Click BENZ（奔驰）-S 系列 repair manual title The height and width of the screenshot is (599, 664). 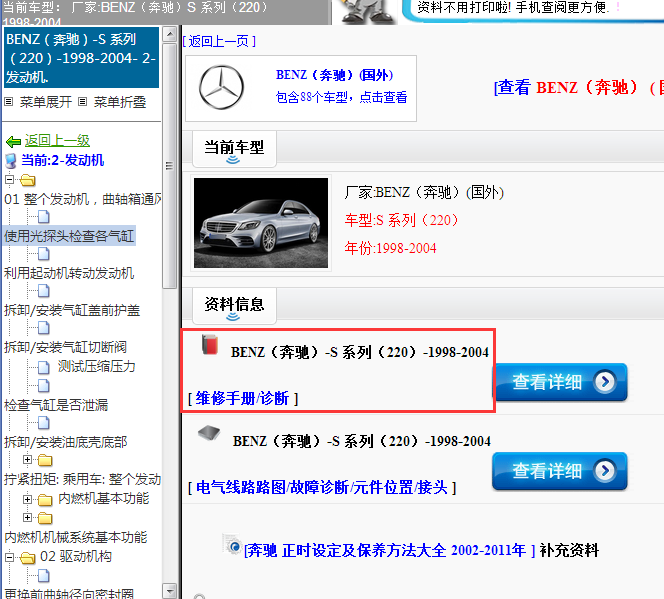click(x=360, y=352)
